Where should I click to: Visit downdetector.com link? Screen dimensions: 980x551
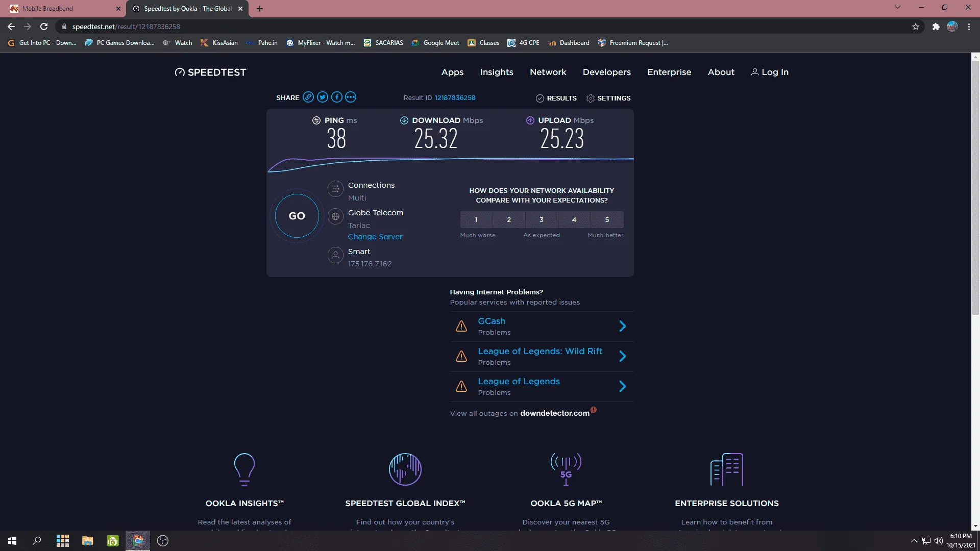[x=555, y=413]
